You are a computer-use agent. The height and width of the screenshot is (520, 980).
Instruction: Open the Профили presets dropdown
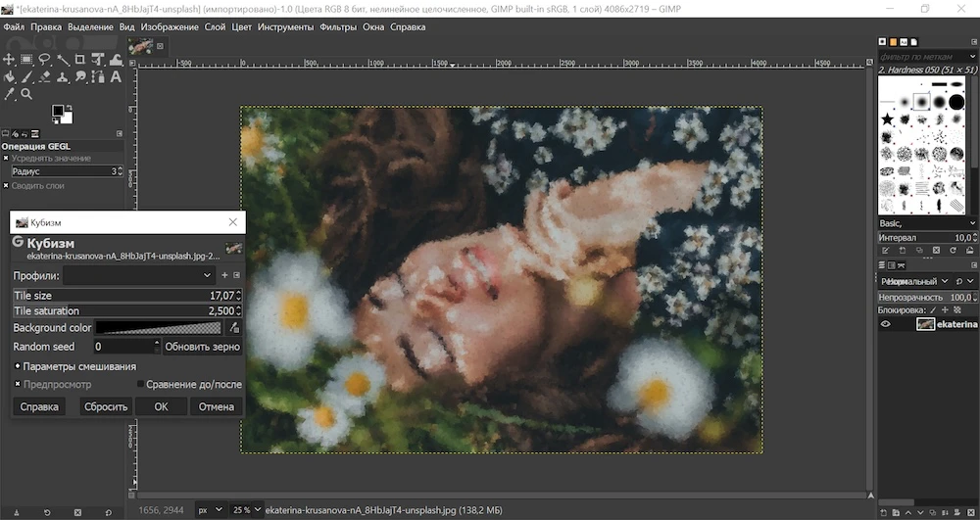137,275
